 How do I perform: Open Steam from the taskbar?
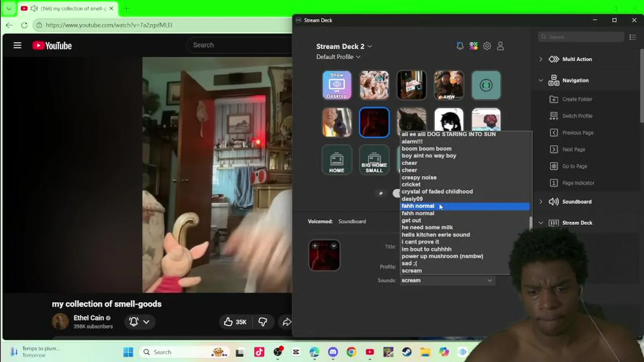tap(406, 352)
